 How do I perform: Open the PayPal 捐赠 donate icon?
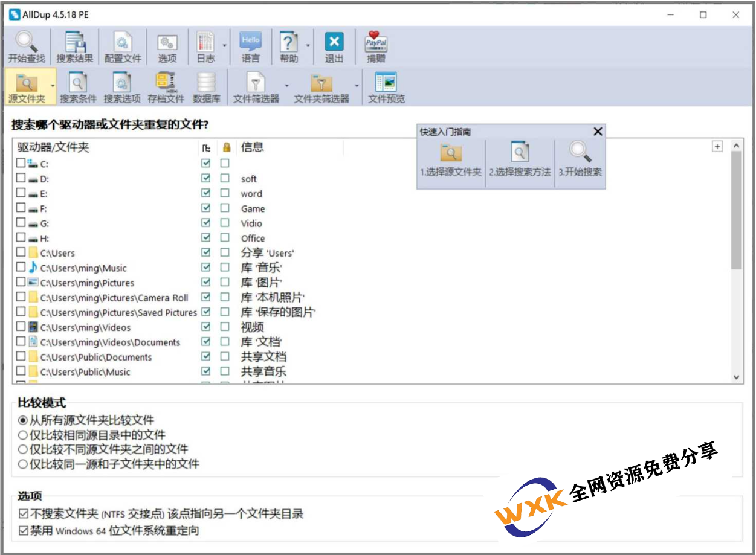(x=376, y=47)
